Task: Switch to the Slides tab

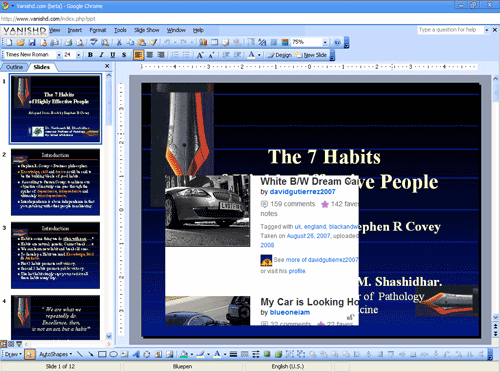Action: pyautogui.click(x=41, y=67)
